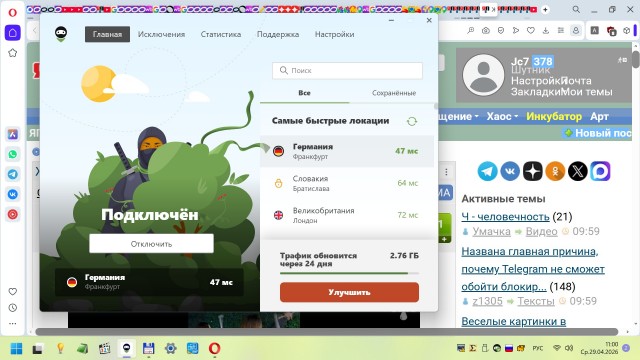The width and height of the screenshot is (640, 360).
Task: Open the Хаос dropdown menu
Action: (502, 117)
